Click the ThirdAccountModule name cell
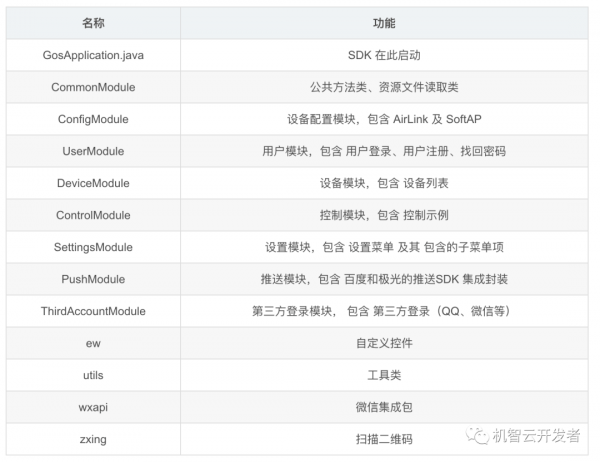This screenshot has height=462, width=600. click(93, 311)
